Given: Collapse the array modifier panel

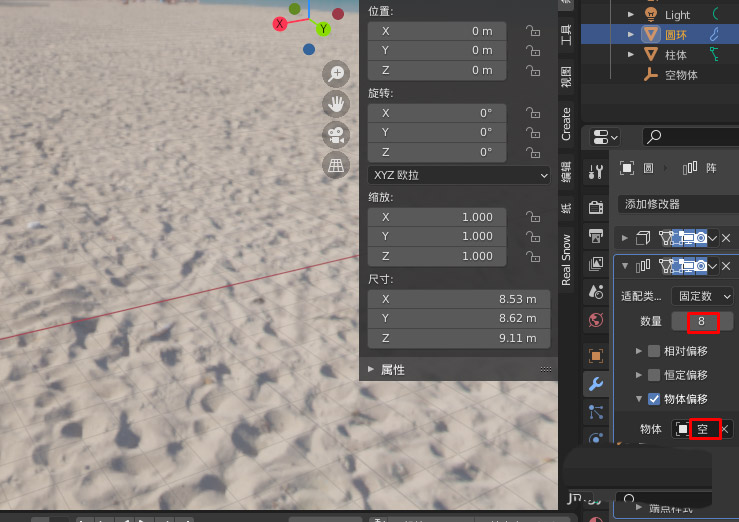Looking at the screenshot, I should tap(625, 266).
